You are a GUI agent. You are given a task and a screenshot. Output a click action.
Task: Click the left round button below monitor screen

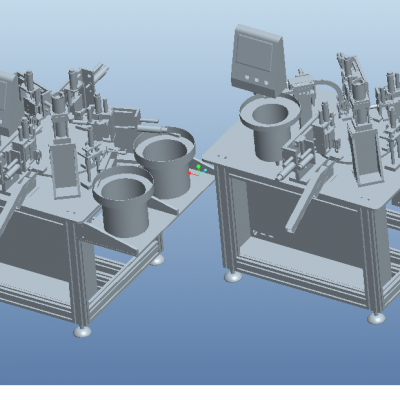point(247,77)
